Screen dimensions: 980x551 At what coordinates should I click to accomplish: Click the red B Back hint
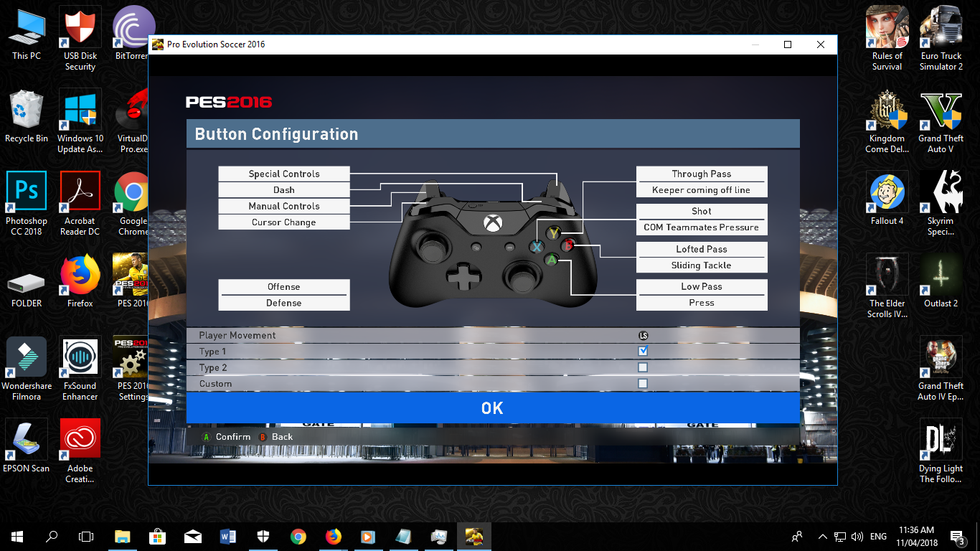click(275, 437)
